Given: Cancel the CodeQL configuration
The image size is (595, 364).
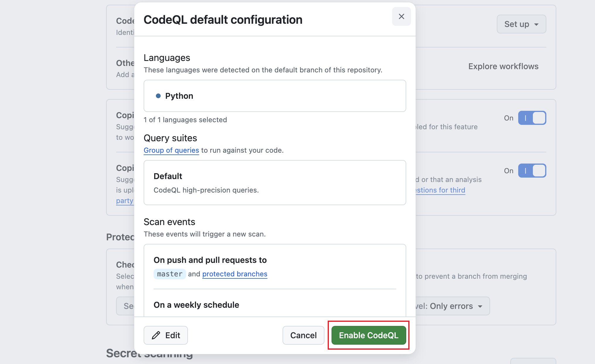Looking at the screenshot, I should 303,335.
